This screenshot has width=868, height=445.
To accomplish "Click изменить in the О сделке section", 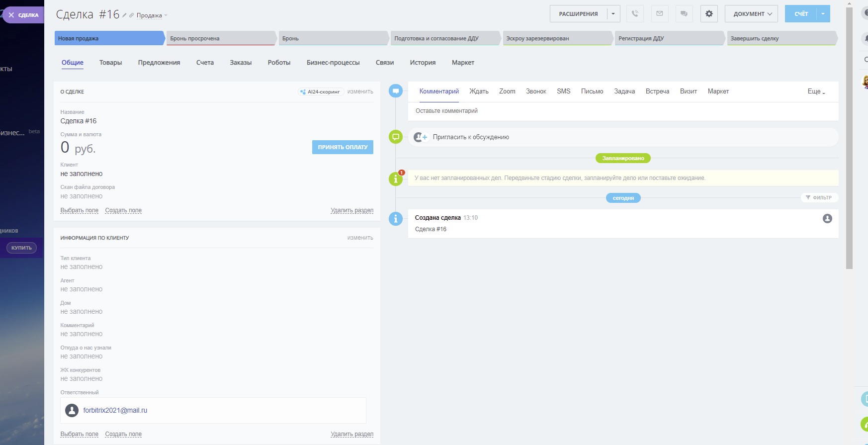I will (360, 91).
